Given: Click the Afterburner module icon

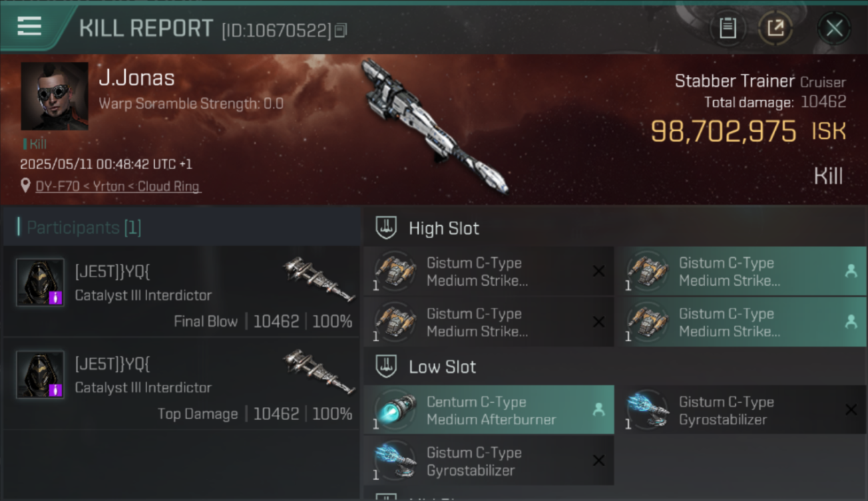Looking at the screenshot, I should pyautogui.click(x=395, y=409).
